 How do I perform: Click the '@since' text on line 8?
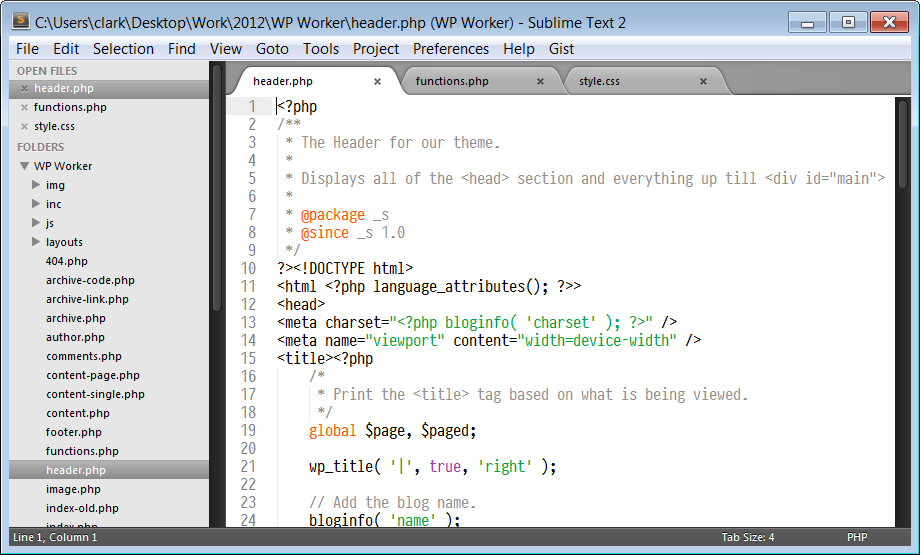coord(324,233)
